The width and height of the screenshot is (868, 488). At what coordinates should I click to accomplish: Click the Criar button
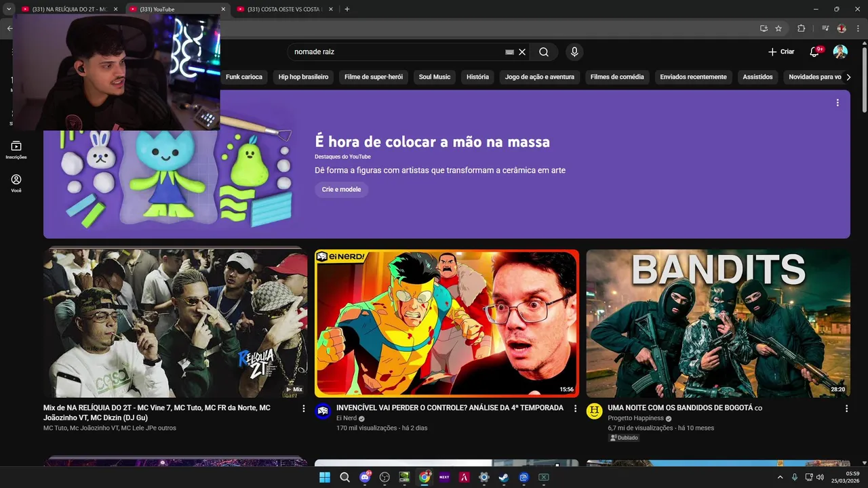click(781, 52)
